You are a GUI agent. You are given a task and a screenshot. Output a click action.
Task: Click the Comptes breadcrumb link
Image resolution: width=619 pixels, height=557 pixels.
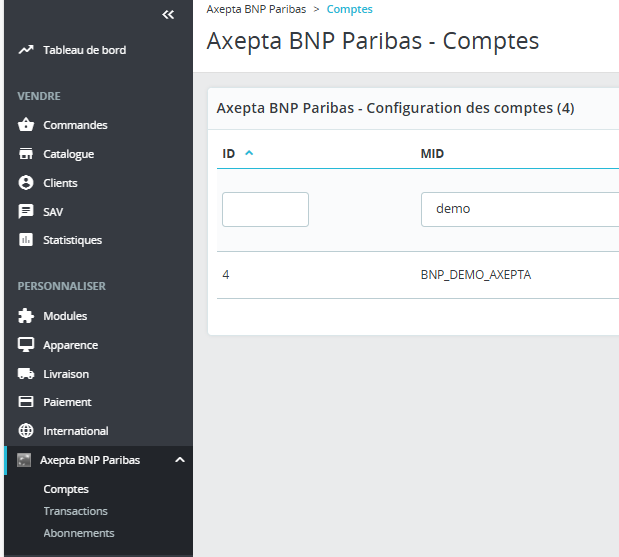pyautogui.click(x=349, y=9)
